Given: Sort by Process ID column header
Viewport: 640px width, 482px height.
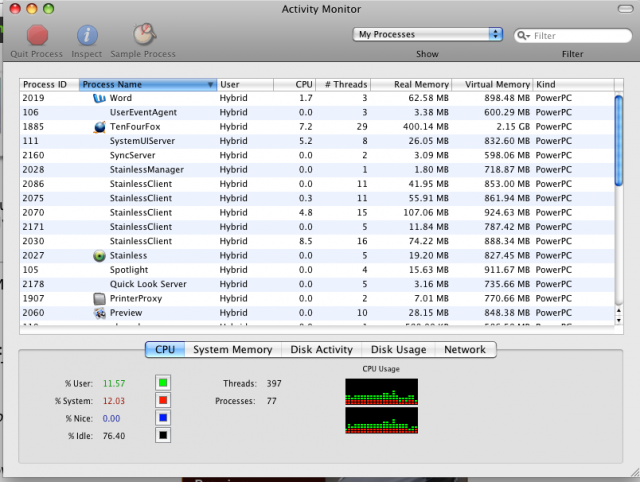Looking at the screenshot, I should (49, 84).
